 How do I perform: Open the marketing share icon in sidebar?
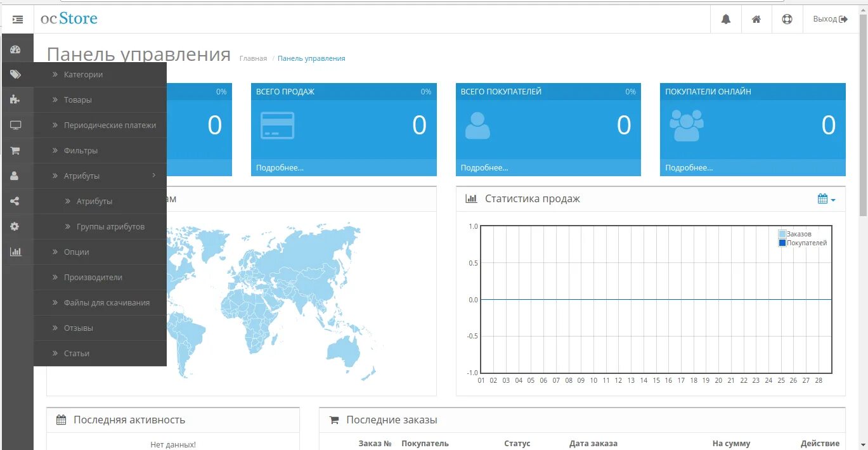[x=15, y=202]
